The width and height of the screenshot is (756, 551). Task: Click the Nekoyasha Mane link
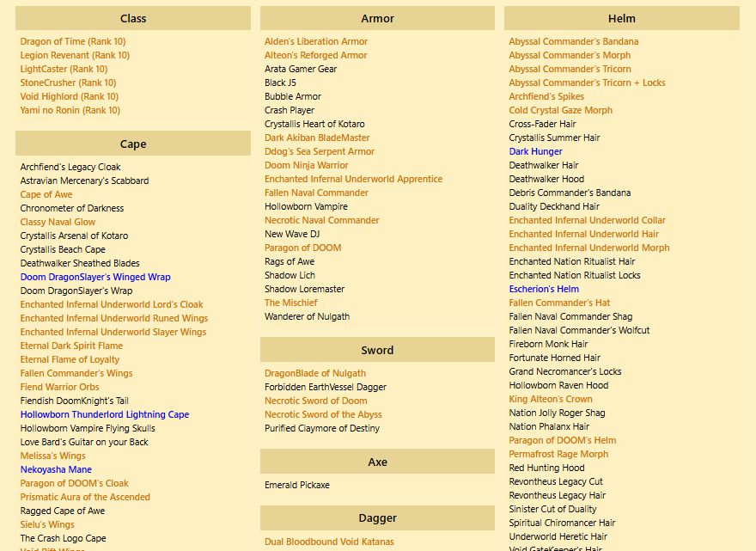(x=56, y=469)
